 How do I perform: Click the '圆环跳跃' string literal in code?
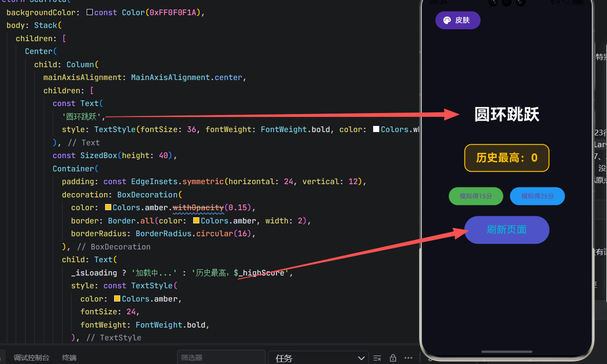pos(81,116)
